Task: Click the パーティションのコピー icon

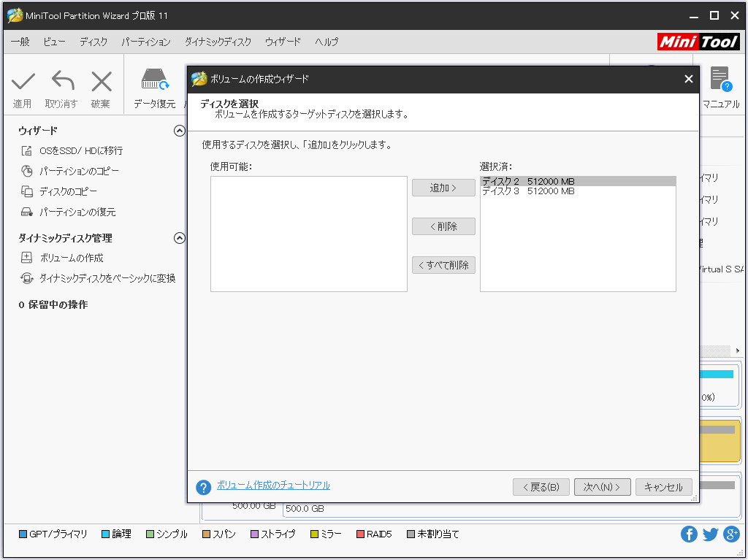Action: point(27,171)
